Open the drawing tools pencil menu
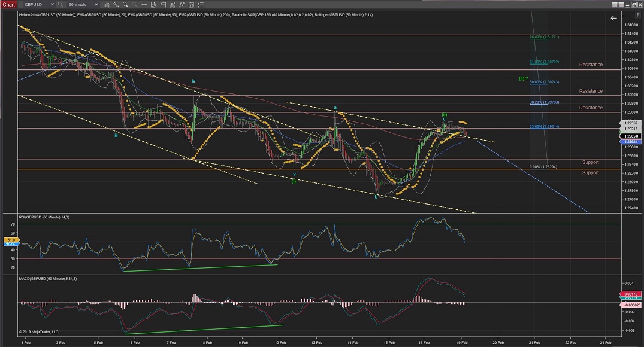Image resolution: width=644 pixels, height=347 pixels. (116, 5)
